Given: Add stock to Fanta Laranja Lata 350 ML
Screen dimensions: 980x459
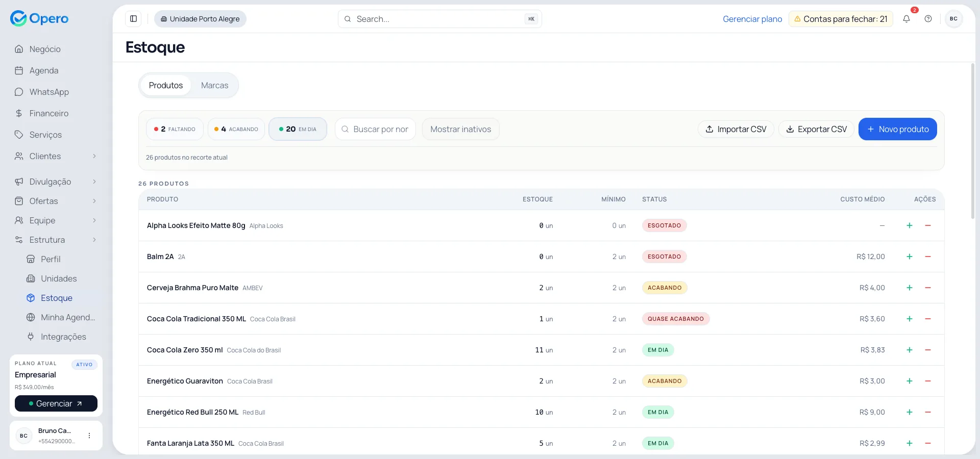Looking at the screenshot, I should (x=910, y=443).
